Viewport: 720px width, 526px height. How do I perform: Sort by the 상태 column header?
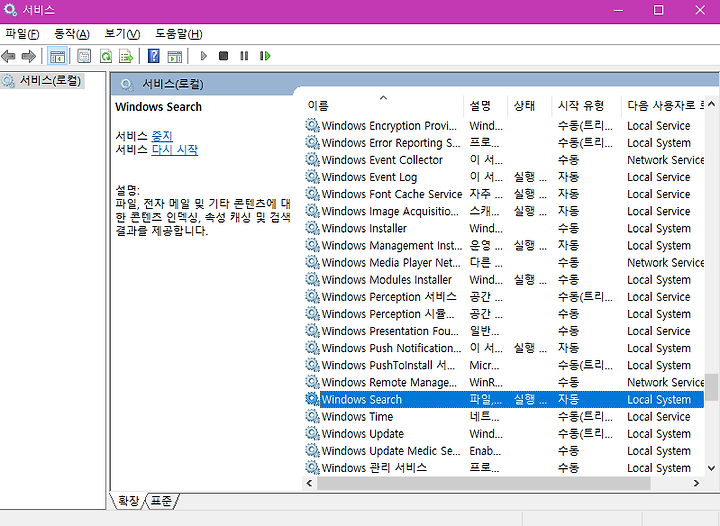(530, 106)
